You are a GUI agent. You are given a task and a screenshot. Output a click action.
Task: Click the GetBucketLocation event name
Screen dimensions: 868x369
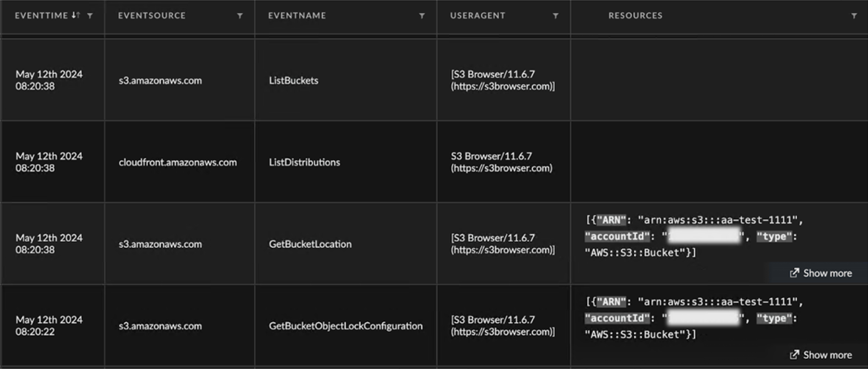310,244
